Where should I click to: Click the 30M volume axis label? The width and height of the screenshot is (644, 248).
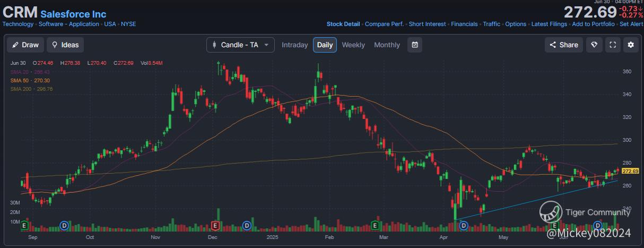[15, 203]
